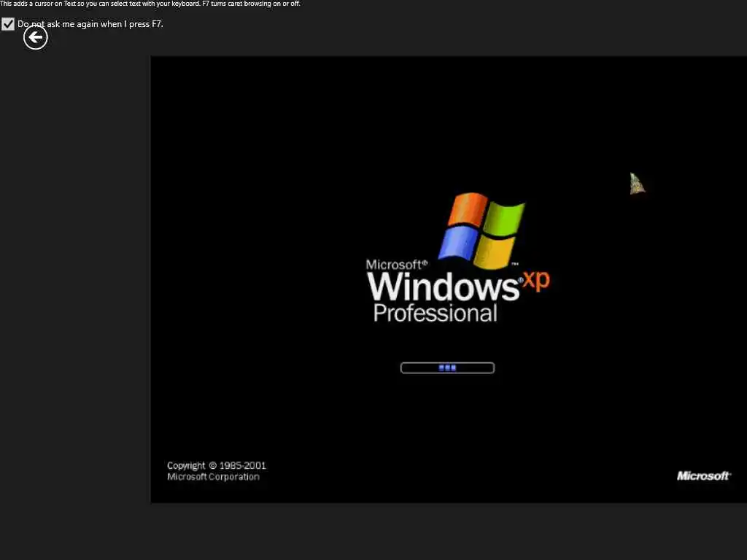Open the Windows XP boot screen image

(x=449, y=279)
